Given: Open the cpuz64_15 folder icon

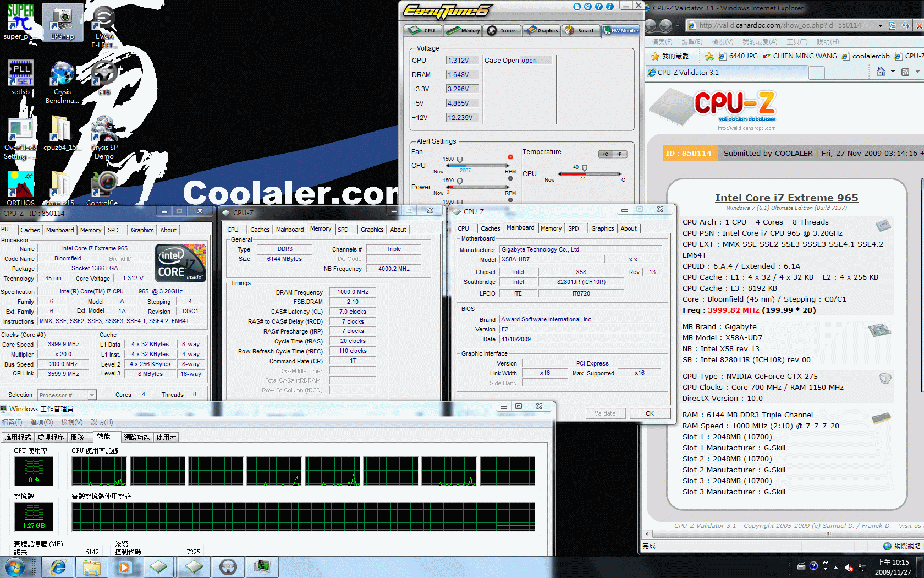Looking at the screenshot, I should (x=61, y=133).
